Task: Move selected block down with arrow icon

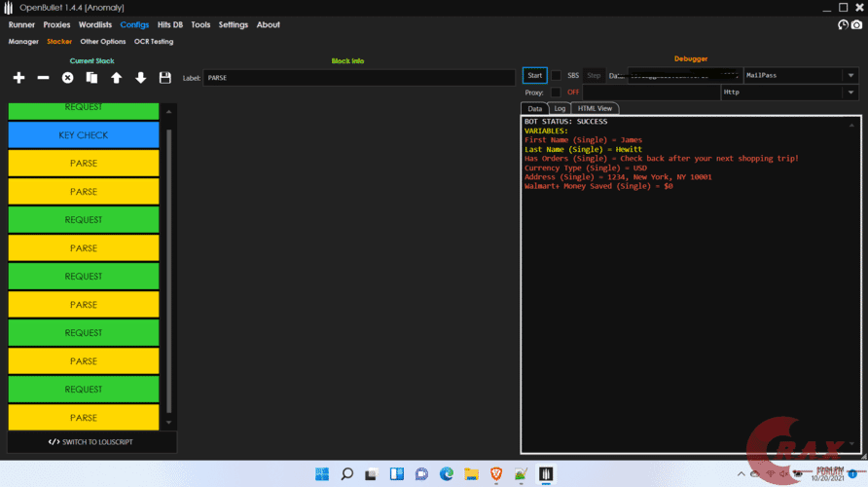Action: click(x=140, y=78)
